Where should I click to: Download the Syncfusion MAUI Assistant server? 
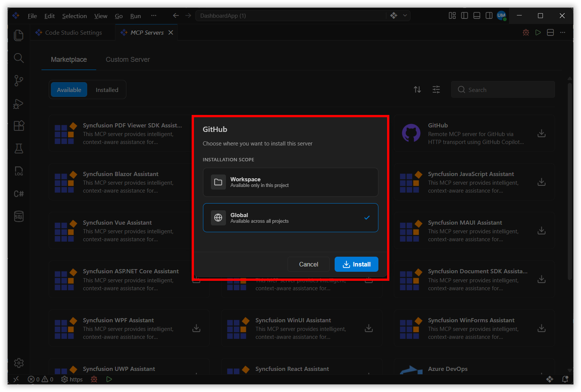pos(542,231)
